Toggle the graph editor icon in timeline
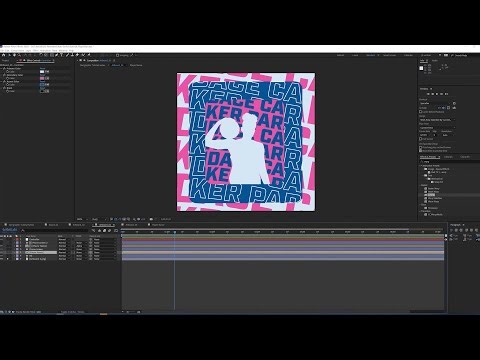 (116, 230)
